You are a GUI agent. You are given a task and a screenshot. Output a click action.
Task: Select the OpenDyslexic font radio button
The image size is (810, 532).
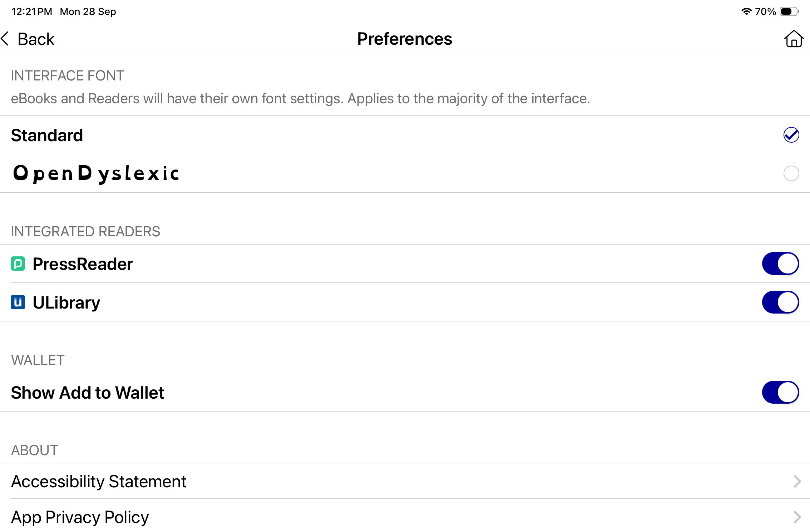point(791,173)
